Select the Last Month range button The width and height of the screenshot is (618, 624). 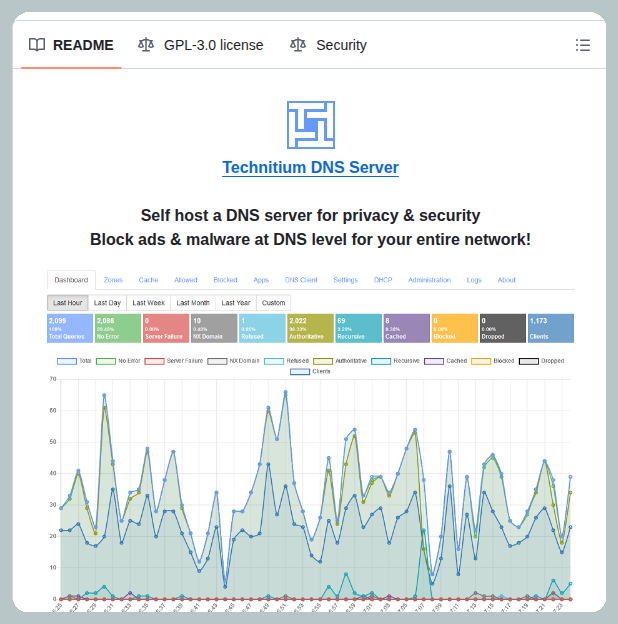193,303
